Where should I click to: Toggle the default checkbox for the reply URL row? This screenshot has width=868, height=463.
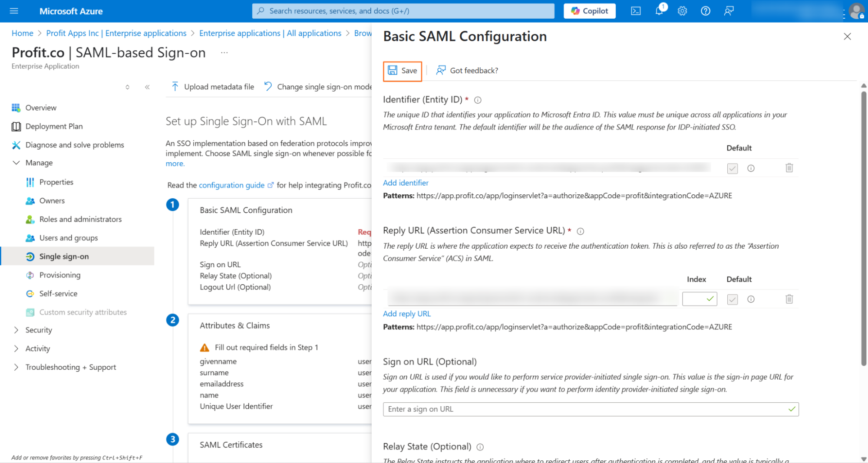(733, 299)
